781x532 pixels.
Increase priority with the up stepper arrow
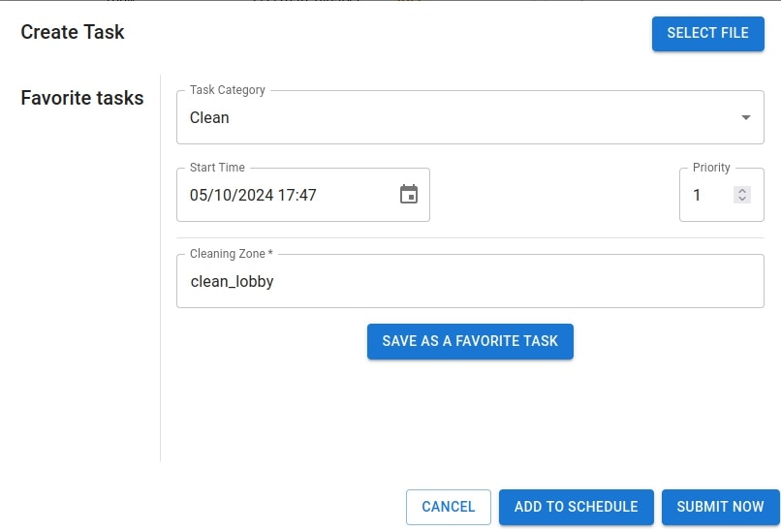[x=741, y=190]
